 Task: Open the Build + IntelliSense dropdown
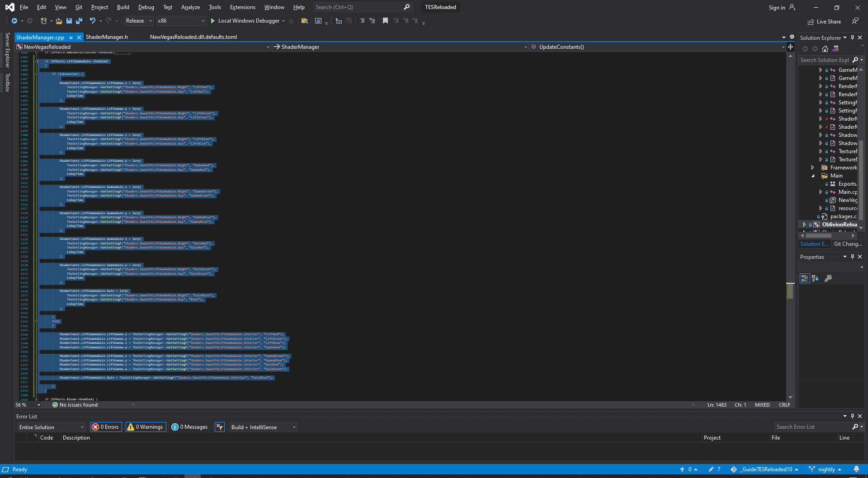click(x=263, y=427)
